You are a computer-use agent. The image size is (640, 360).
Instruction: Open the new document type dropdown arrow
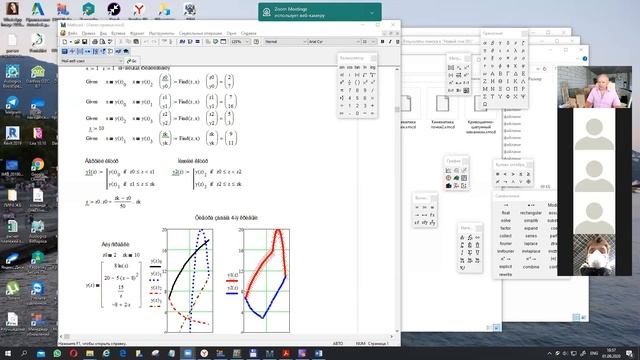[x=71, y=42]
